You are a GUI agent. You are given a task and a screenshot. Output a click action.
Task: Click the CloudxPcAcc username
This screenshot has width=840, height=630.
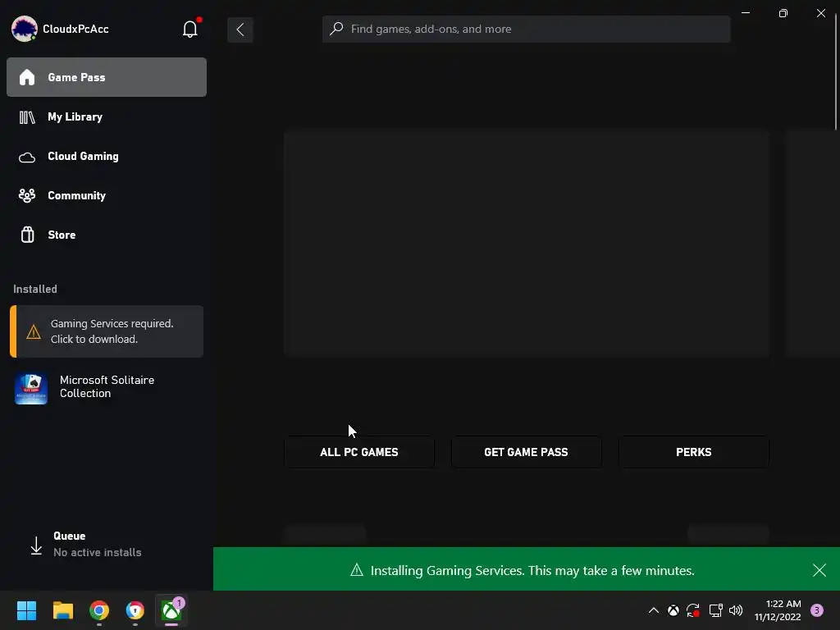tap(75, 29)
